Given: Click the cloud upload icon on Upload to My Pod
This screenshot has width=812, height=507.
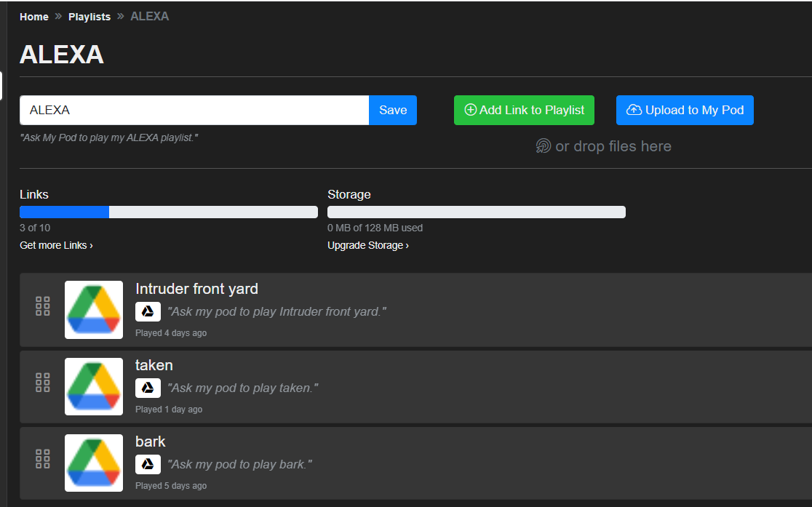Looking at the screenshot, I should click(634, 110).
